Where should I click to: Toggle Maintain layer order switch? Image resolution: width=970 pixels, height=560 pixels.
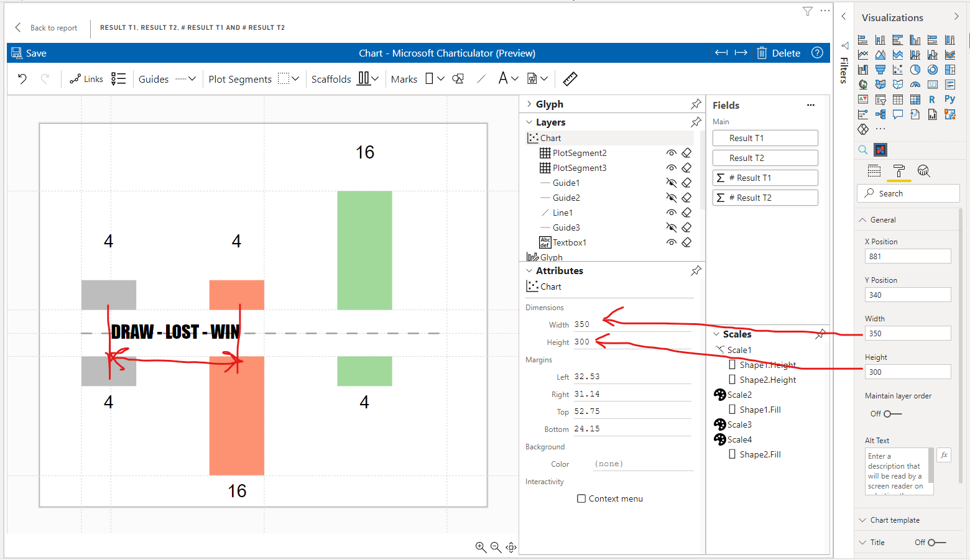(892, 414)
